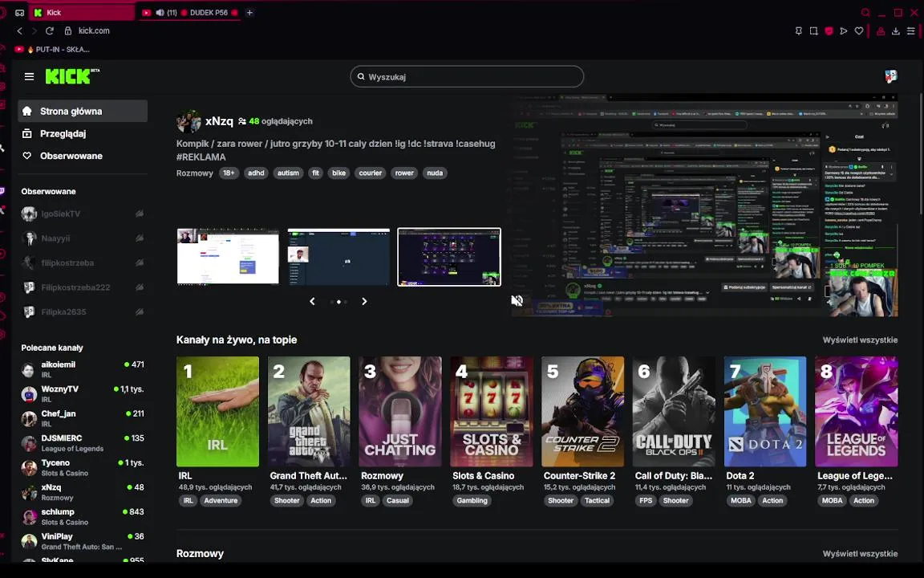
Task: Open recommended channel ViniPlay
Action: point(83,541)
